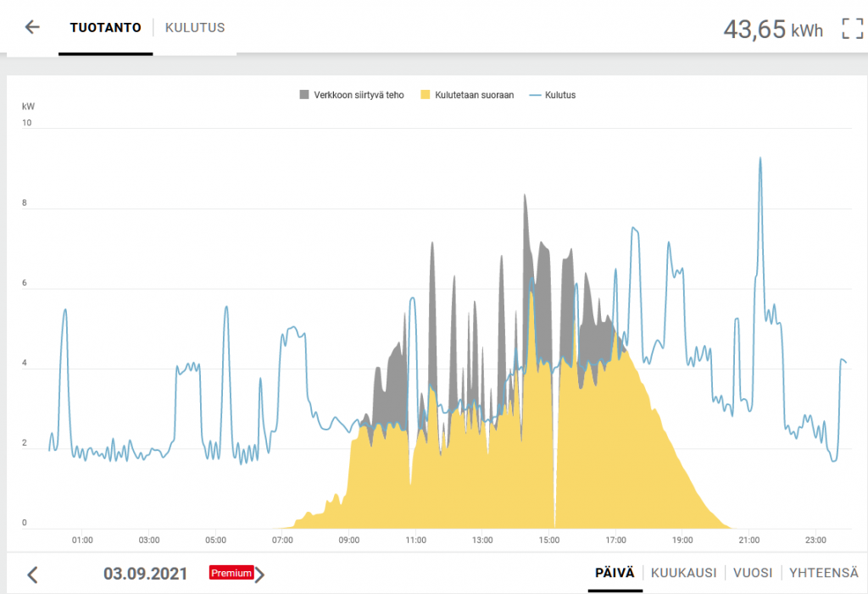Screen dimensions: 868x594
Task: Switch to the TUOTANTO tab
Action: coord(105,28)
